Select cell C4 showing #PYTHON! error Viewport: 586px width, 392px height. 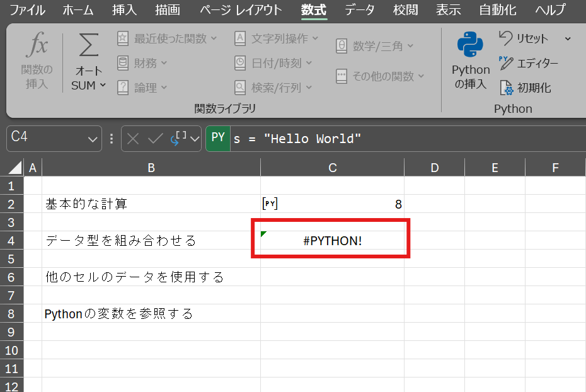click(332, 241)
